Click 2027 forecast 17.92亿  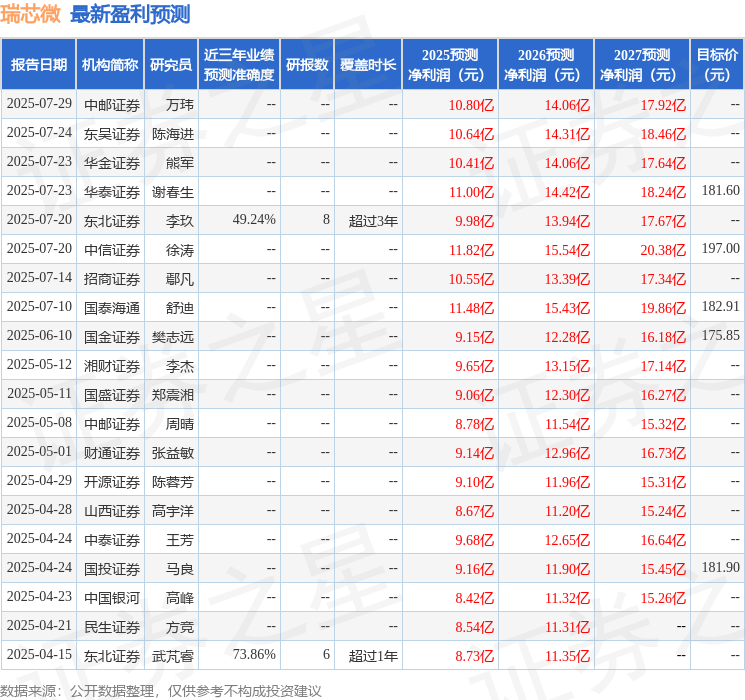663,105
